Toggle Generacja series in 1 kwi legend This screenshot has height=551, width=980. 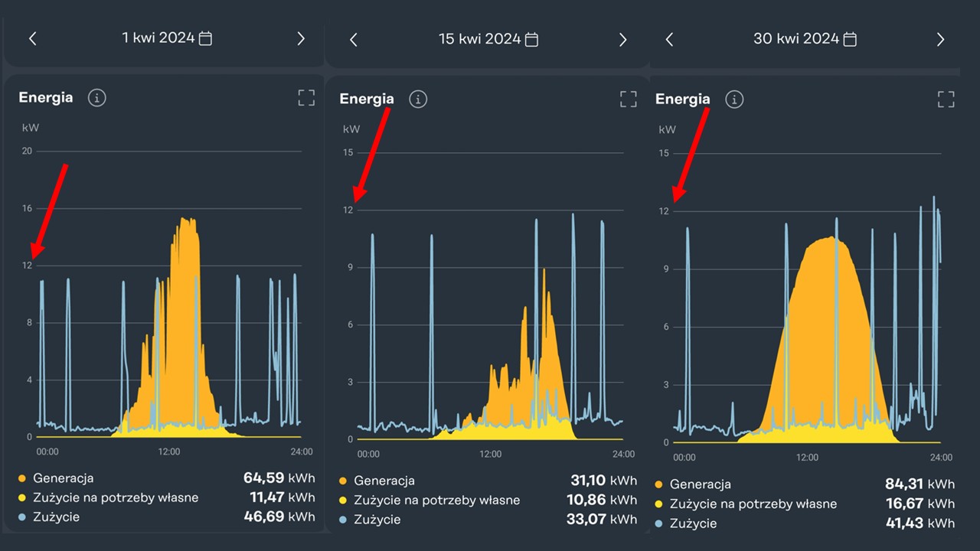63,478
